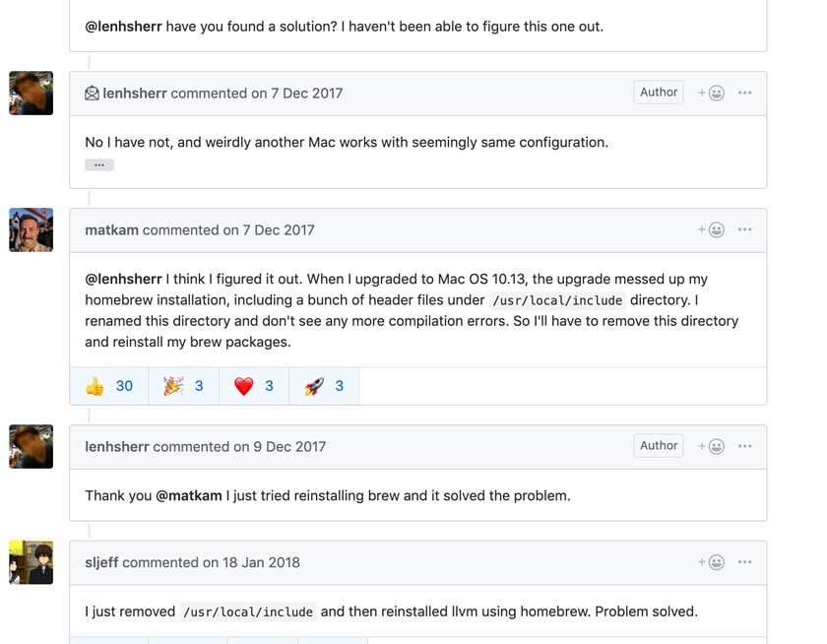The image size is (827, 644).
Task: Open options menu on lenhsherr's 7 Dec comment
Action: click(744, 93)
